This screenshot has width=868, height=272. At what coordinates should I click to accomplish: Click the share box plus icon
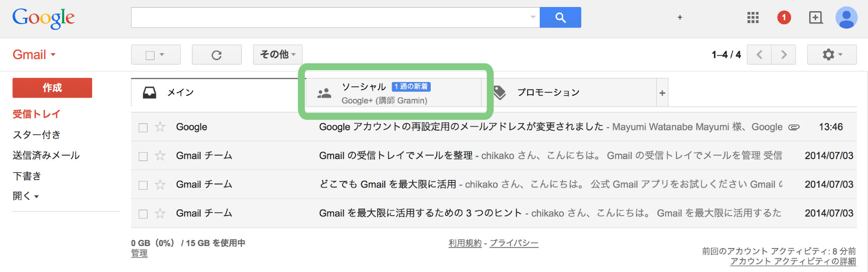pos(815,17)
